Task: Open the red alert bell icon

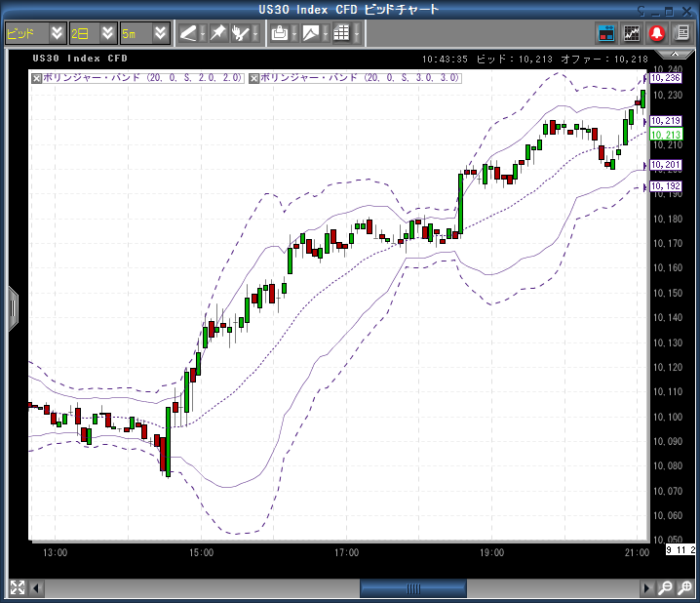Action: click(x=657, y=32)
